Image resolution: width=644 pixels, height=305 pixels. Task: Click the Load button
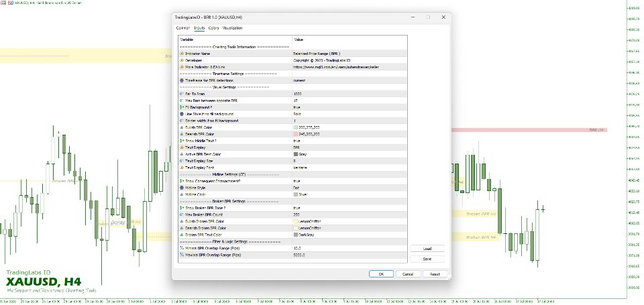coord(427,249)
